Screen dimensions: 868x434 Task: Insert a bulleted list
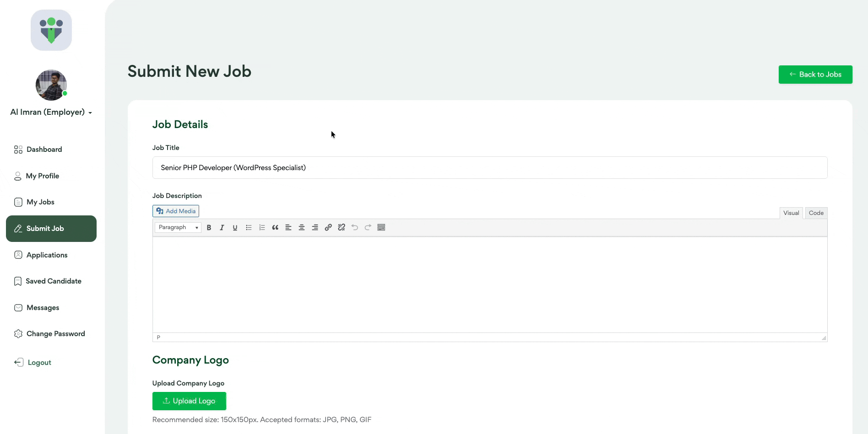click(249, 228)
